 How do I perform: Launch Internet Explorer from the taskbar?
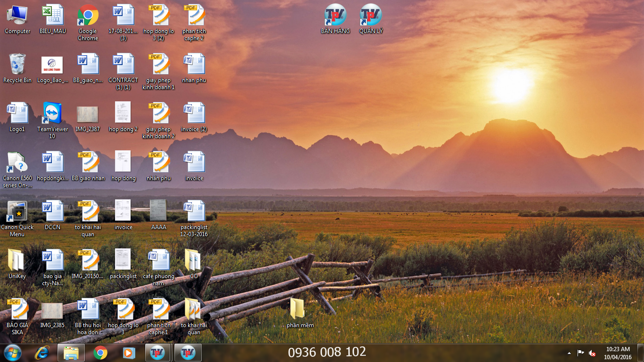[42, 353]
